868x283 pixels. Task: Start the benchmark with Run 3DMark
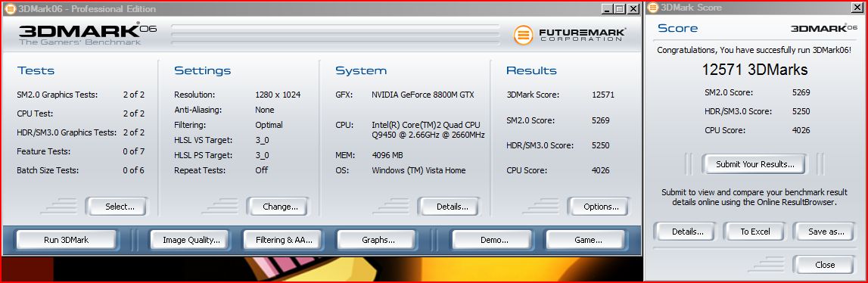[x=67, y=240]
